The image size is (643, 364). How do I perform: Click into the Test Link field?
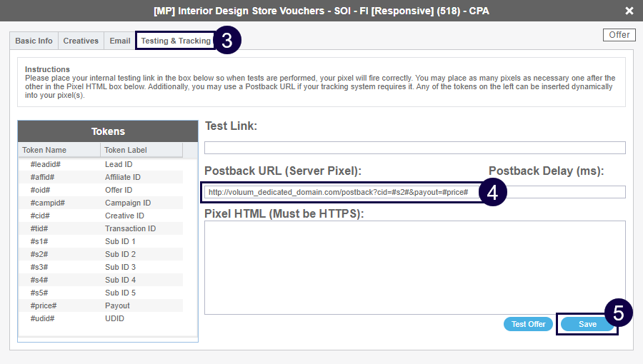(x=414, y=148)
